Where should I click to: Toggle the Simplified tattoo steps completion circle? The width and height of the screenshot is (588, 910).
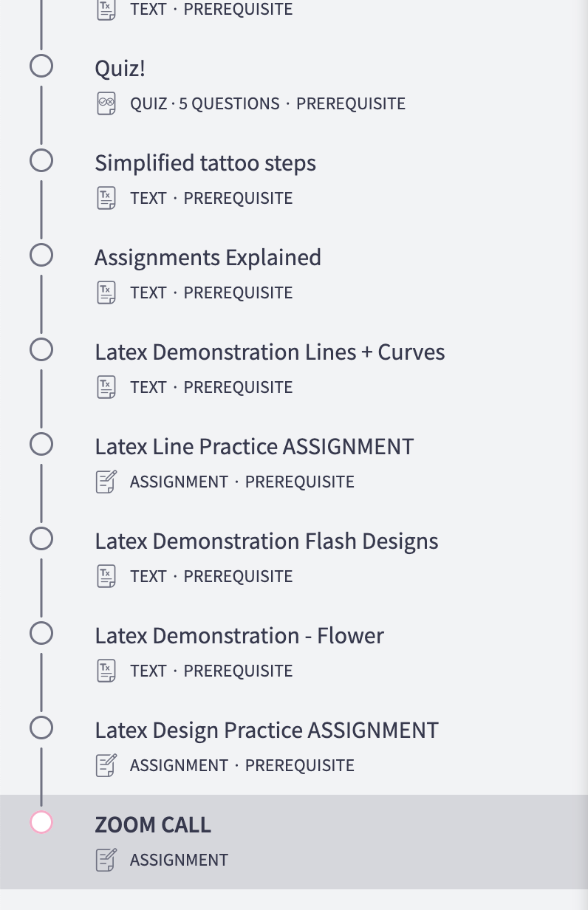coord(41,160)
